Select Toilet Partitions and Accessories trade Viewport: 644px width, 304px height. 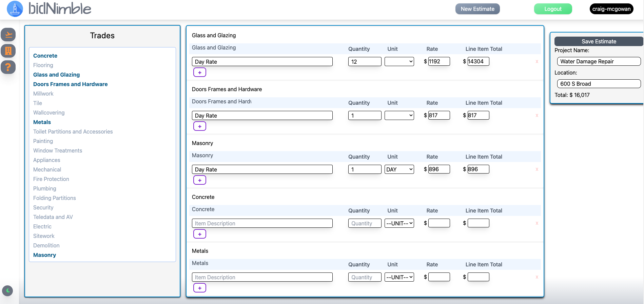(x=73, y=131)
